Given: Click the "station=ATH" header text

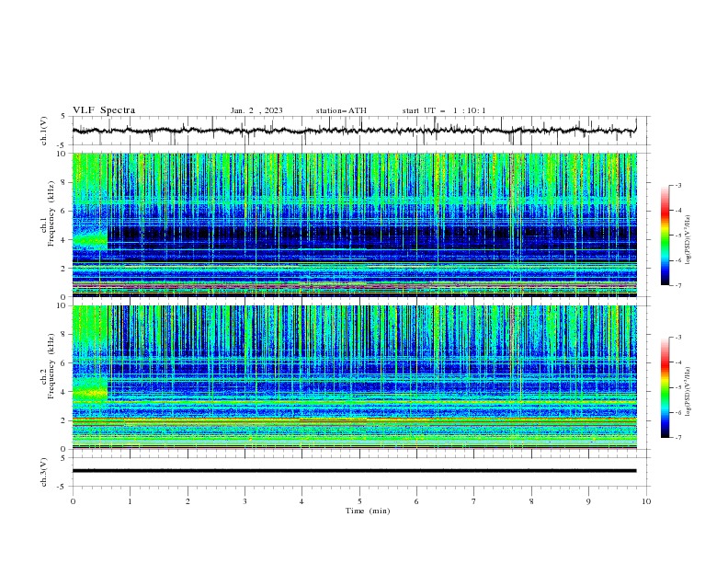Looking at the screenshot, I should point(341,110).
